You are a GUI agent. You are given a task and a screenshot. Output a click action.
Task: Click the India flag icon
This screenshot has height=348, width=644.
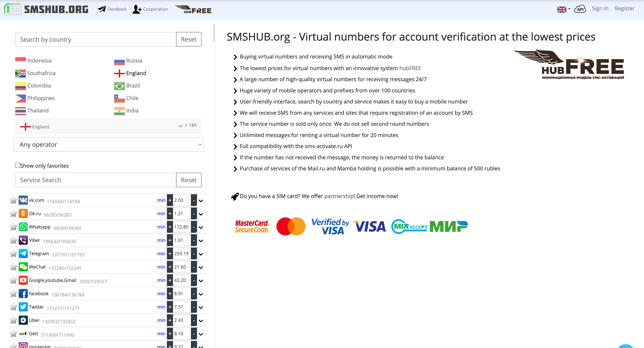click(x=119, y=111)
